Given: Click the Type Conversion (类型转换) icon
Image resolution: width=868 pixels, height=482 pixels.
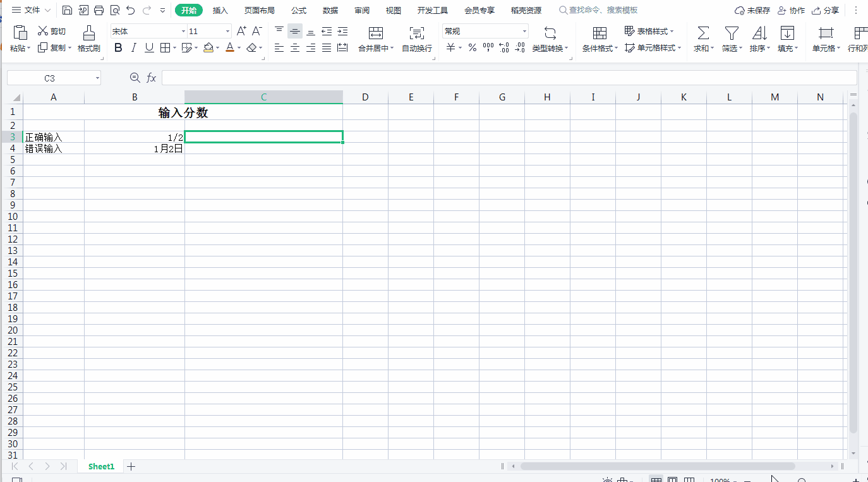Looking at the screenshot, I should click(550, 33).
